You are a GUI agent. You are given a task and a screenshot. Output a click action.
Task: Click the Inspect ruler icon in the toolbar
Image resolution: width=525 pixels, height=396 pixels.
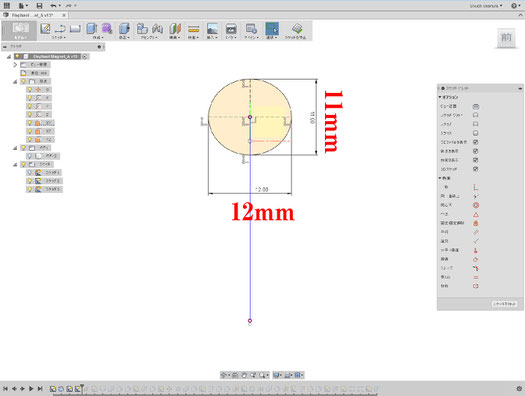(194, 29)
